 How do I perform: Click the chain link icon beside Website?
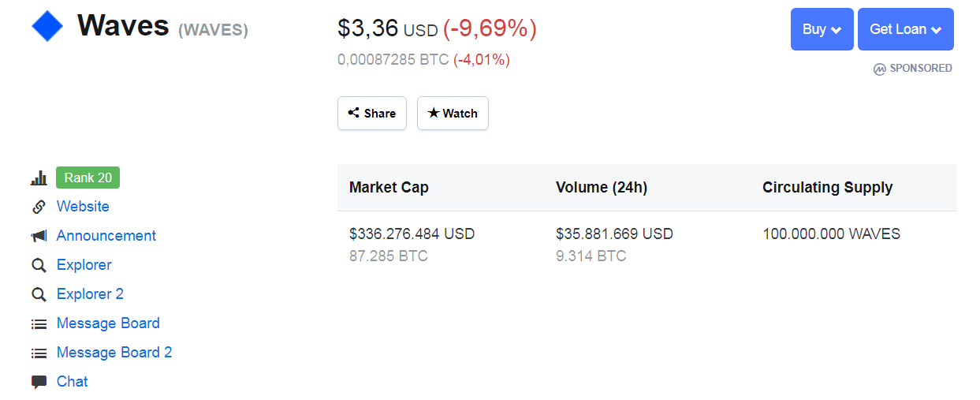[39, 207]
